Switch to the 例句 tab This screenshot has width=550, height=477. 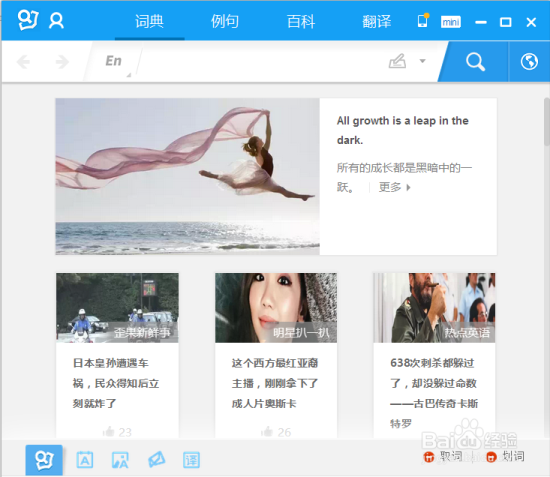tap(225, 21)
